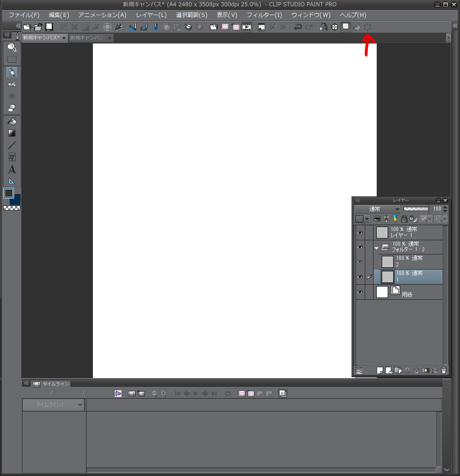
Task: Create new raster layer in Layer panel
Action: (x=379, y=370)
